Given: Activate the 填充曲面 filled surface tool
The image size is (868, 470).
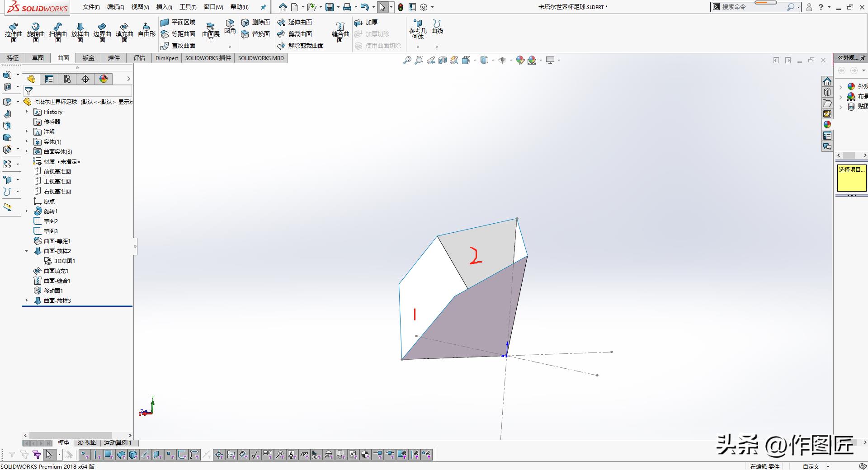Looking at the screenshot, I should [x=124, y=32].
